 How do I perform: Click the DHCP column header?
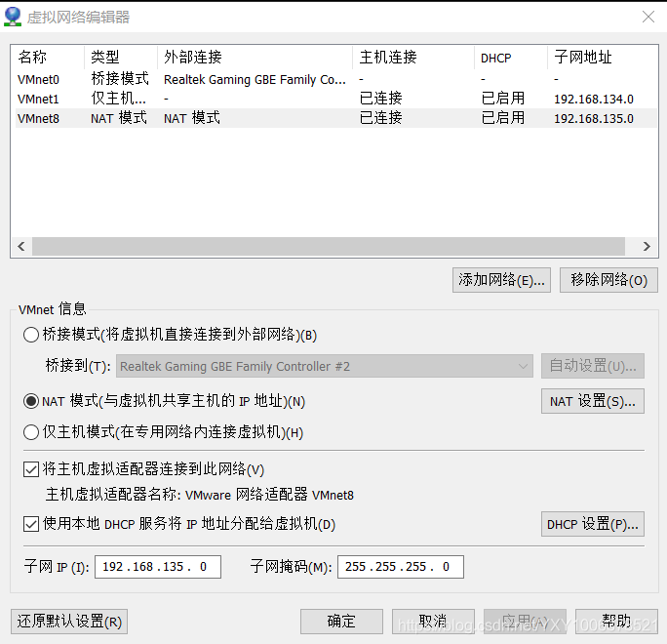(511, 57)
